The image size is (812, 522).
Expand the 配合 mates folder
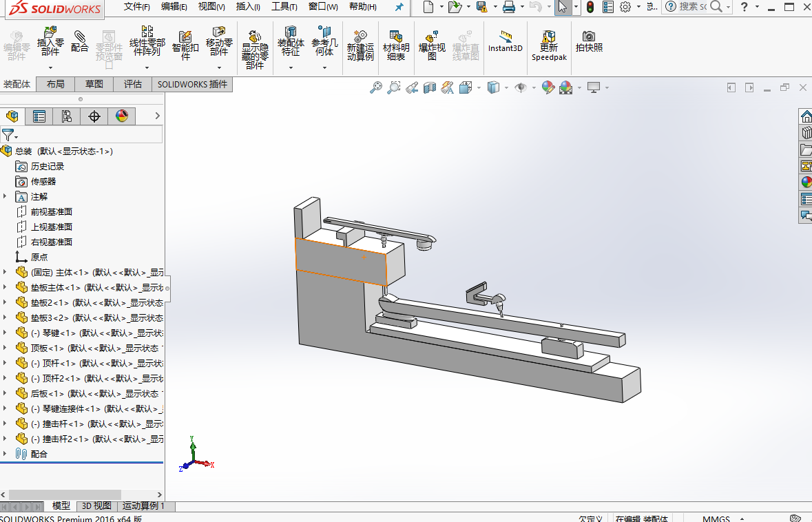click(x=6, y=454)
